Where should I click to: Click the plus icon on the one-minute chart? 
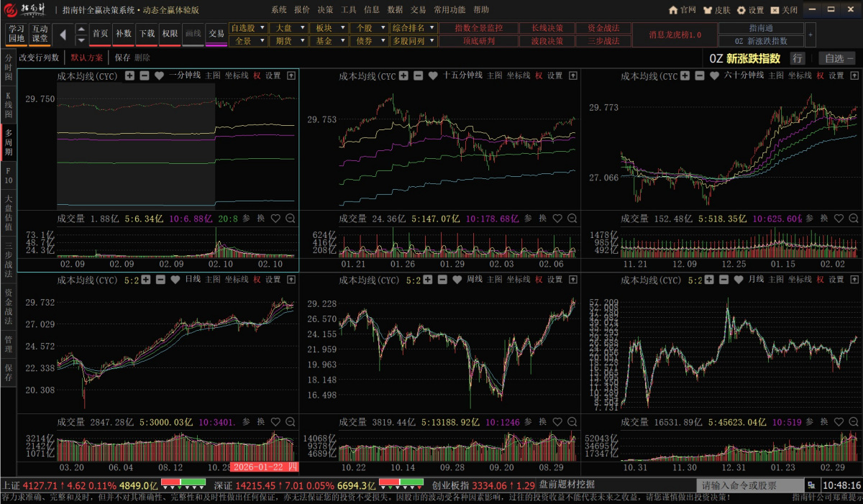point(129,75)
